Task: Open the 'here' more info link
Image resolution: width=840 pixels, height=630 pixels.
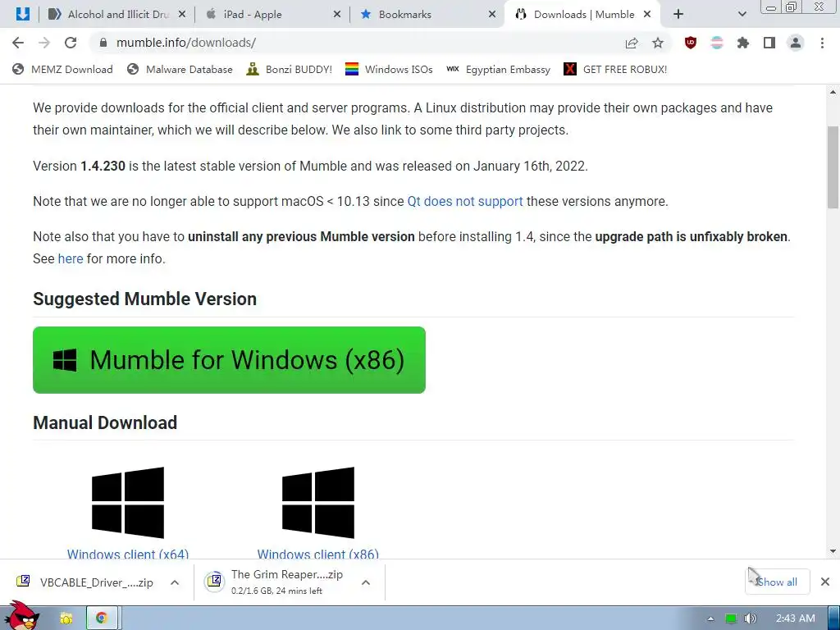Action: tap(71, 258)
